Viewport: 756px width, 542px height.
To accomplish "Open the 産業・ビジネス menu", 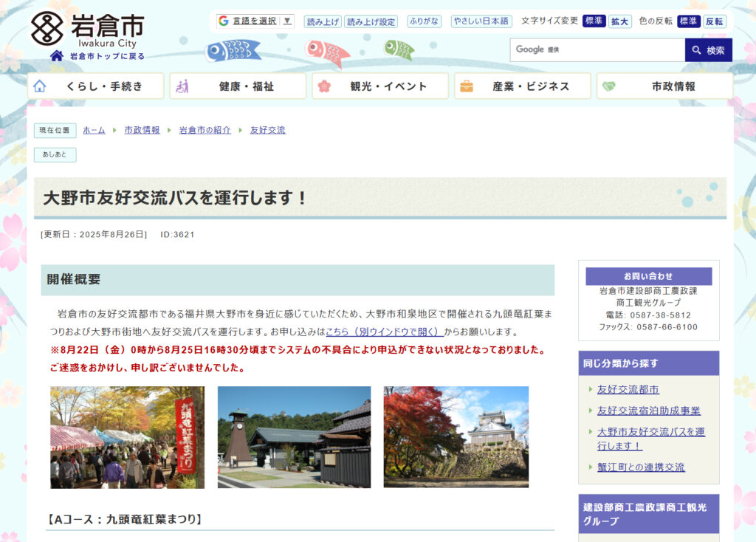I will coord(522,86).
